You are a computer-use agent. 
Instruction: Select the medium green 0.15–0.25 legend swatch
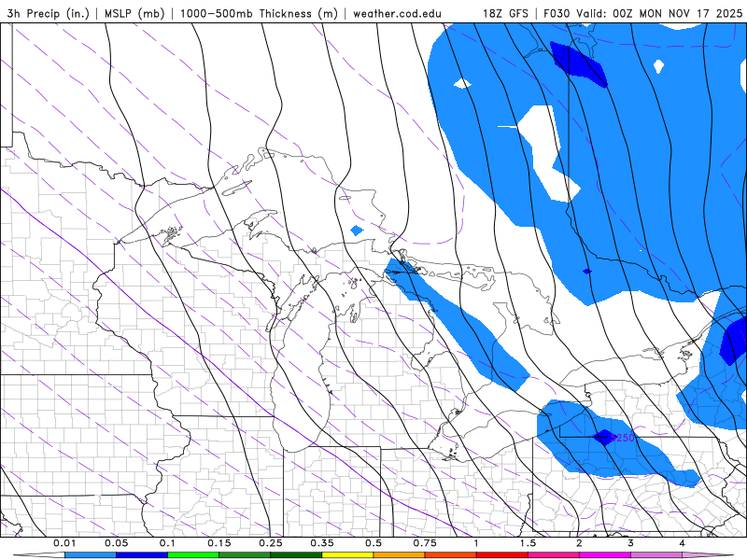click(245, 555)
